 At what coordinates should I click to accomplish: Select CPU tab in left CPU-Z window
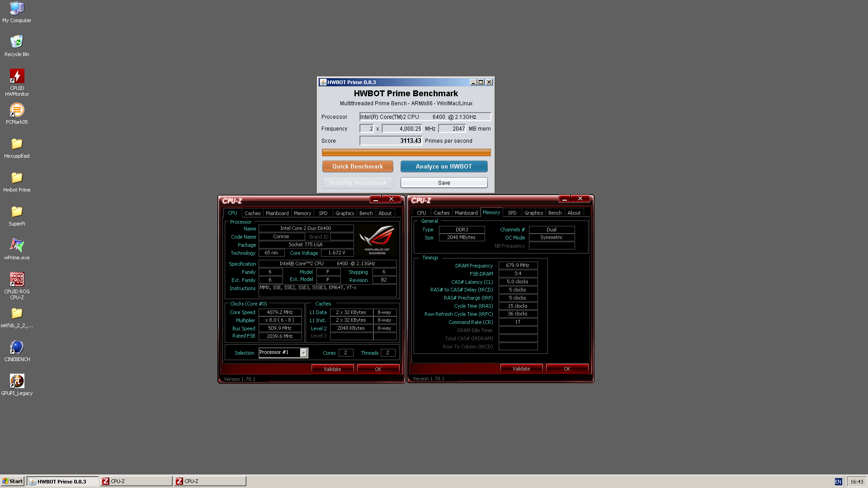click(x=232, y=213)
